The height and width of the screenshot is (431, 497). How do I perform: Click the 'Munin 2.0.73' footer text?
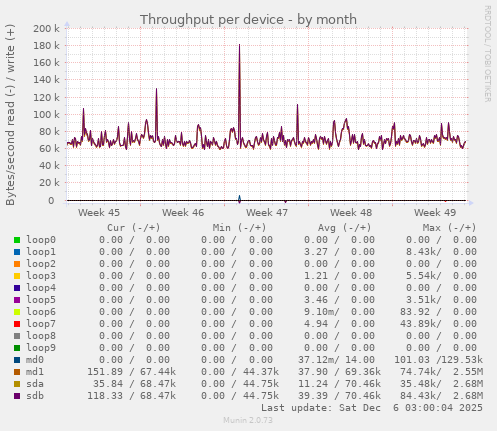pos(248,420)
